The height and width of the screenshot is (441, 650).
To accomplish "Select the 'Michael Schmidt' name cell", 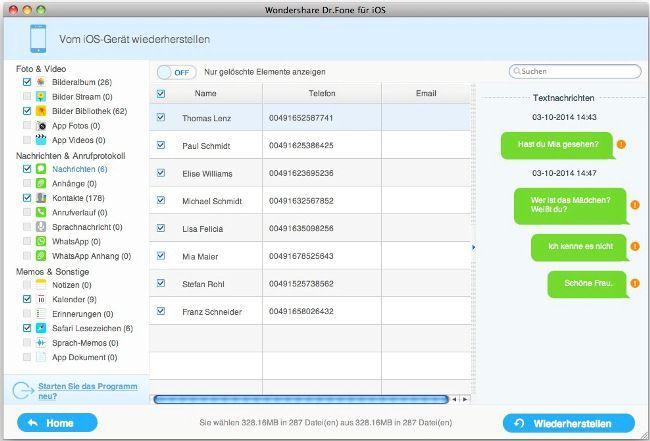I will (212, 201).
